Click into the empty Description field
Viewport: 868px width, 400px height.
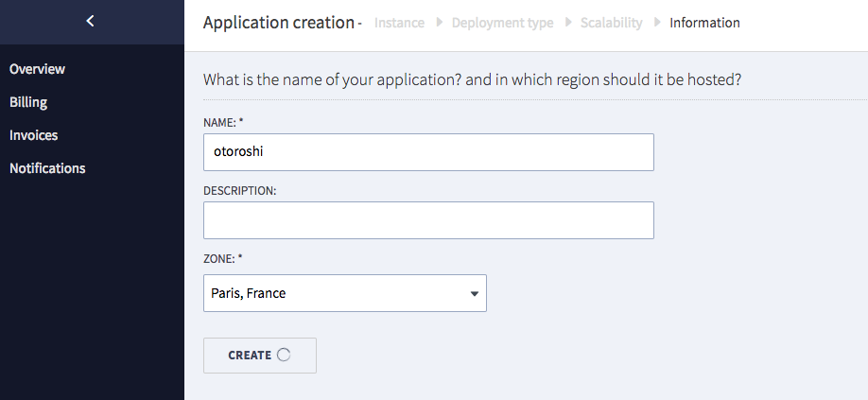point(428,220)
